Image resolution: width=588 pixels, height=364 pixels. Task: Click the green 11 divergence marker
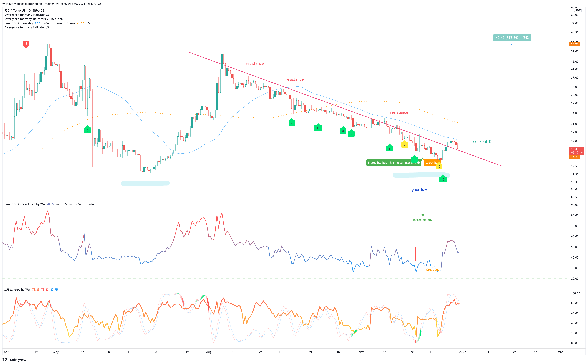(x=318, y=128)
